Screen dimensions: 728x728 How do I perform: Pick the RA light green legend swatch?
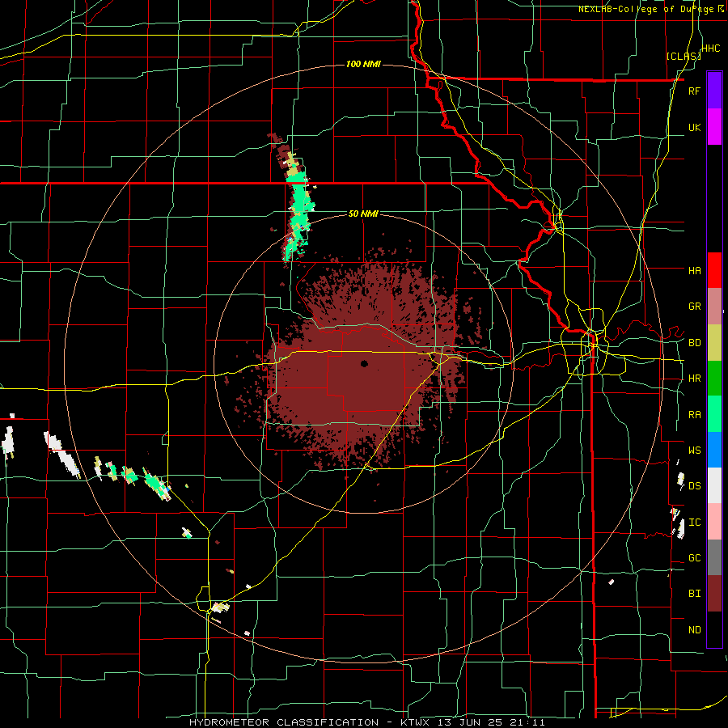click(714, 414)
